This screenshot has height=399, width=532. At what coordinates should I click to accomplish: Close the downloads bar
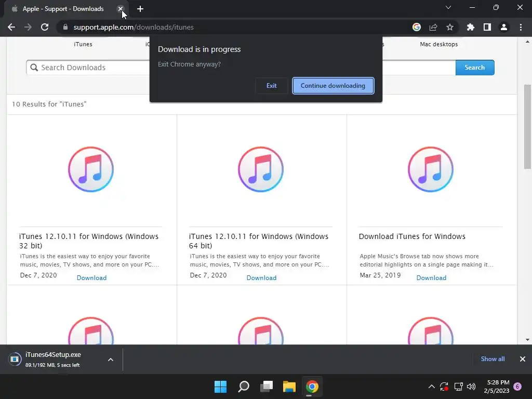[523, 359]
